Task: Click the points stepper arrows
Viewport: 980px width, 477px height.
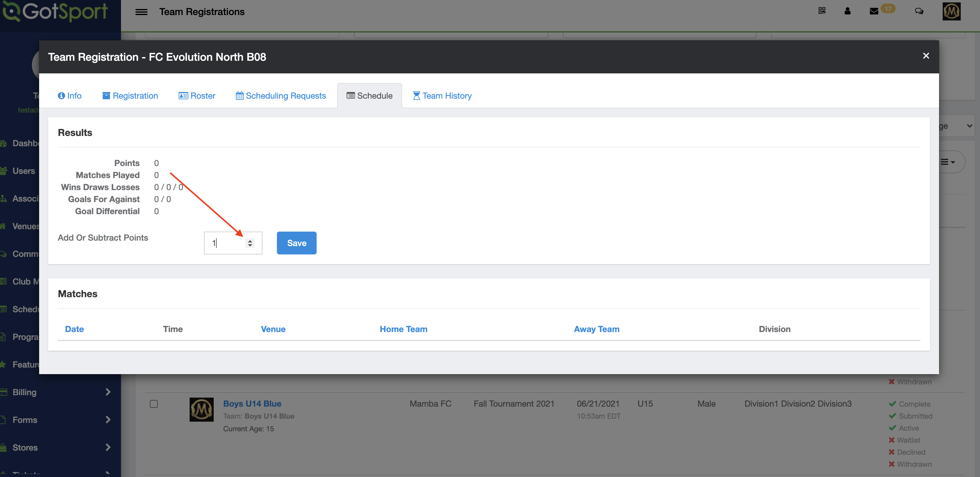Action: (250, 243)
